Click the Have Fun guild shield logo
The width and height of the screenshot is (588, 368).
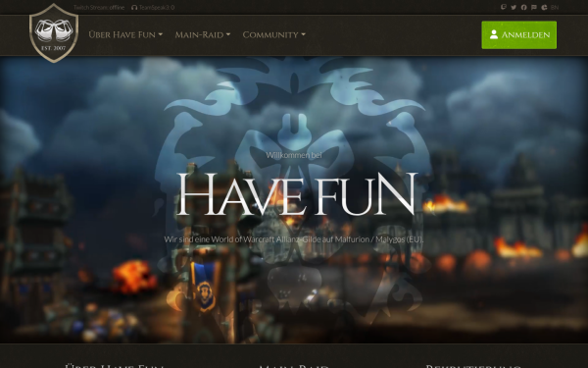coord(54,33)
